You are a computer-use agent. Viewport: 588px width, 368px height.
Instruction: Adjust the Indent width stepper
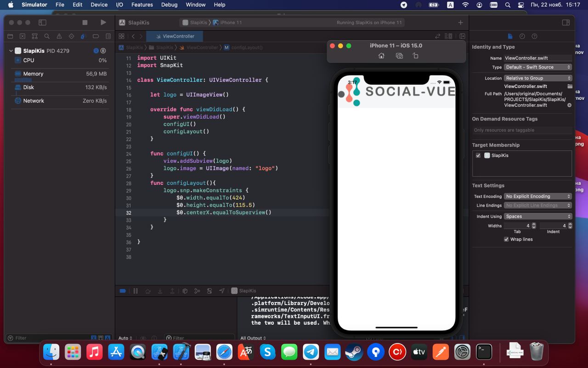pyautogui.click(x=570, y=226)
